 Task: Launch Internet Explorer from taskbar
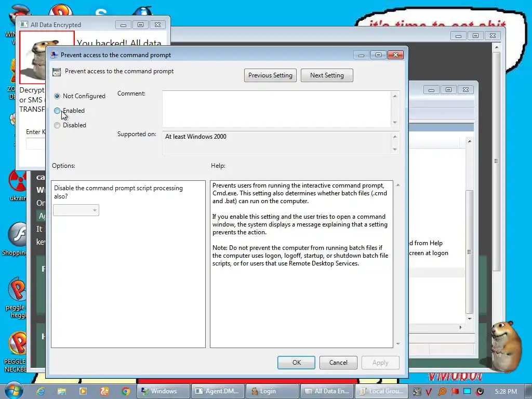click(x=41, y=391)
